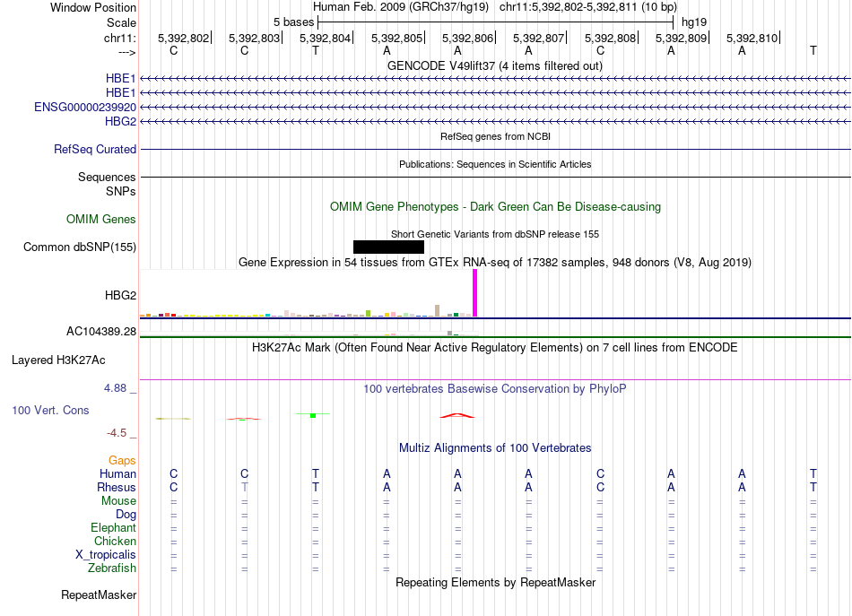Viewport: 852px width, 616px height.
Task: Open RefSeq genes from NCBI title
Action: click(x=495, y=136)
